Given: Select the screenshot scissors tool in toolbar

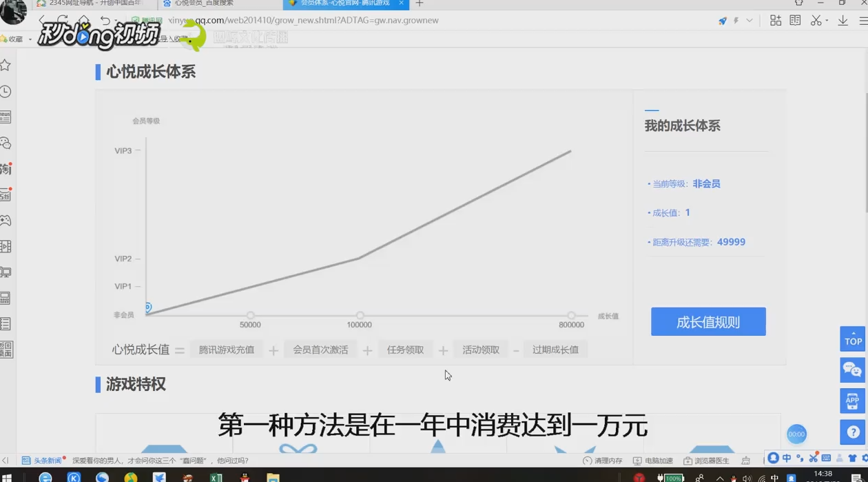Looking at the screenshot, I should coord(816,20).
